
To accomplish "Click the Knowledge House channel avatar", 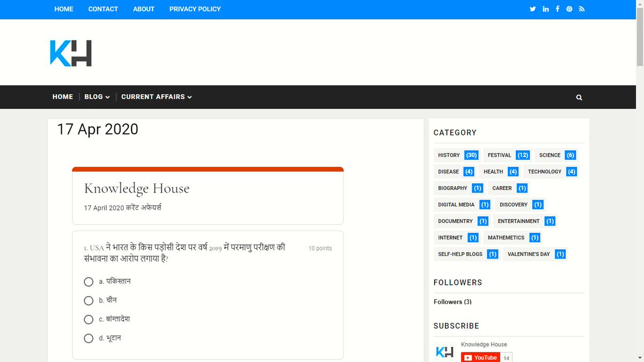I will tap(444, 352).
